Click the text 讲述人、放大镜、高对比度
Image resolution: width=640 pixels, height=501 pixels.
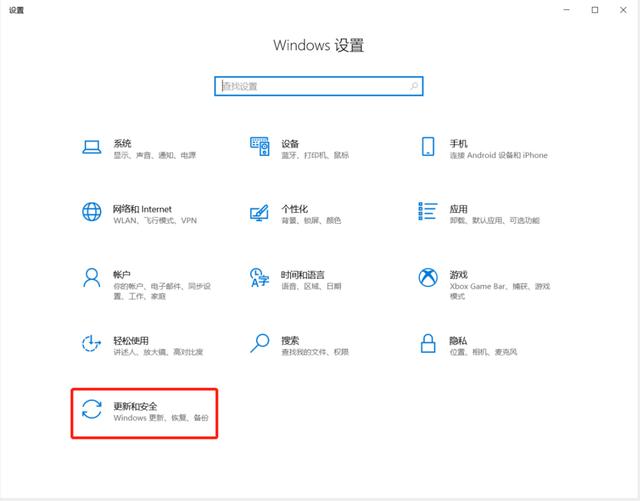coord(158,352)
